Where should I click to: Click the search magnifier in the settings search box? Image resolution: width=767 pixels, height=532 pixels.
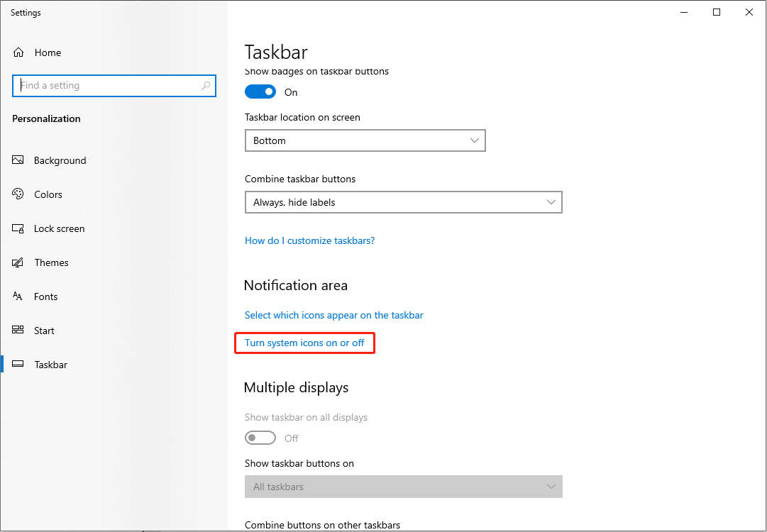tap(206, 85)
